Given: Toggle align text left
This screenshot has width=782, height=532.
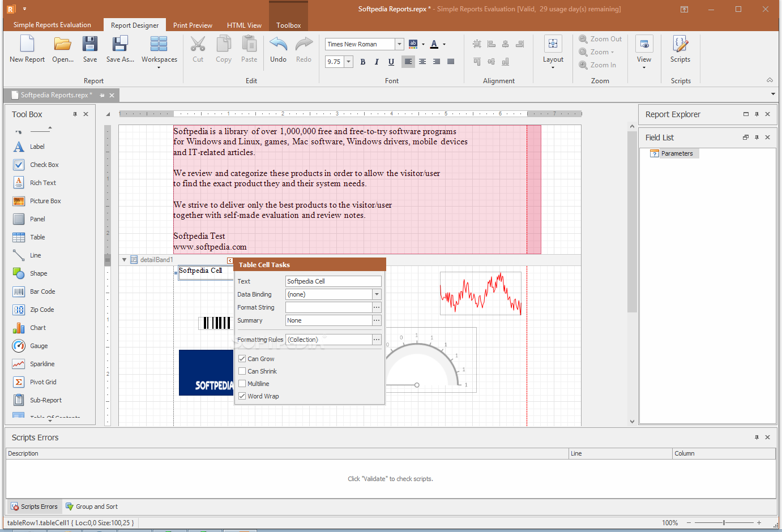Looking at the screenshot, I should click(x=408, y=62).
